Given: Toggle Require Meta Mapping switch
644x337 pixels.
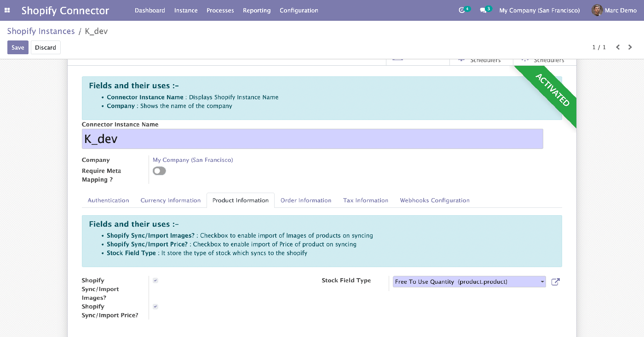Looking at the screenshot, I should click(159, 171).
